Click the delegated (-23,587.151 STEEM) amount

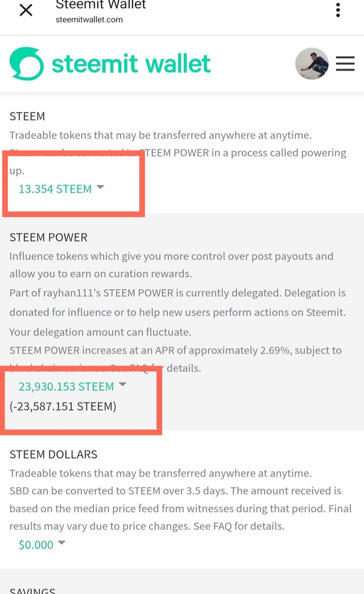click(63, 407)
